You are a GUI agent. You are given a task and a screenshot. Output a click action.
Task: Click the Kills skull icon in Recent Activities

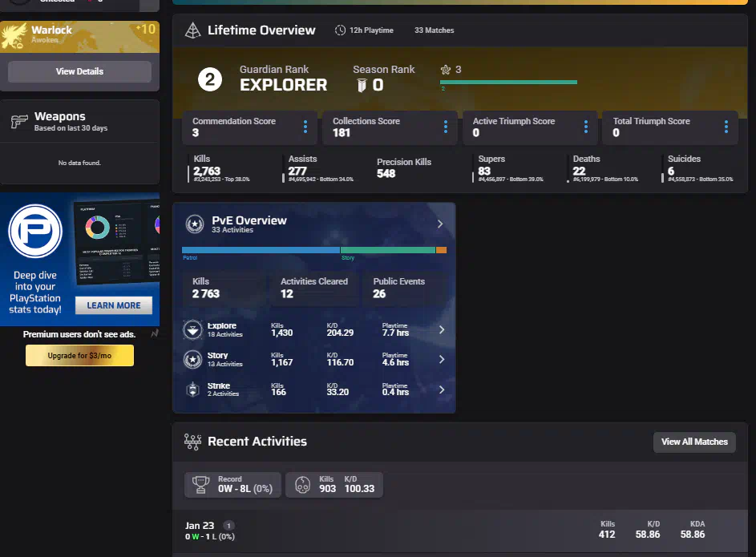tap(302, 484)
